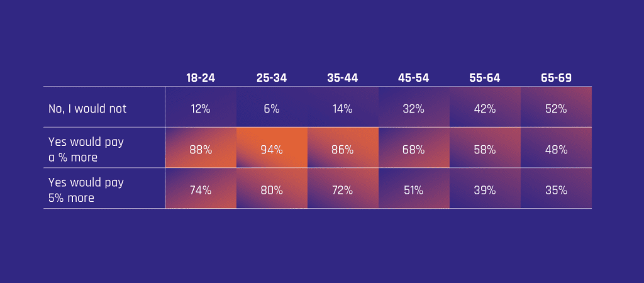Click the bright orange 94% cell
This screenshot has height=283, width=644.
[x=272, y=150]
